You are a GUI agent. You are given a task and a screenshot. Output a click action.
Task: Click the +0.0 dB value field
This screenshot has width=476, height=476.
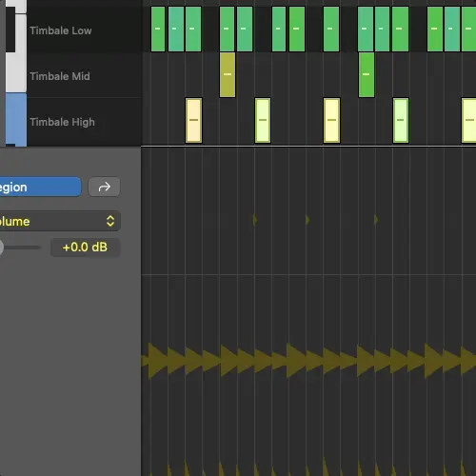(x=86, y=248)
